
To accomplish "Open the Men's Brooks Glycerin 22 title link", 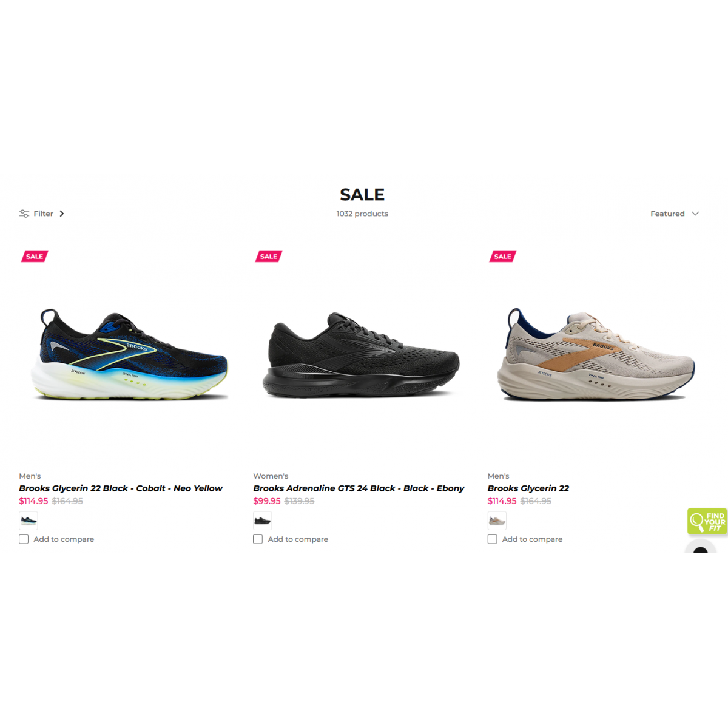I will pos(528,488).
